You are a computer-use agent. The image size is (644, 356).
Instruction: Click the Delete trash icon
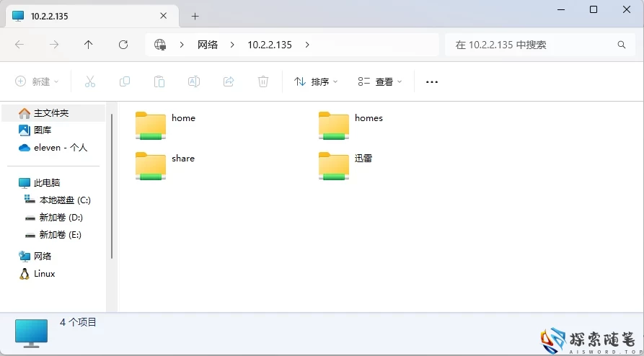263,81
